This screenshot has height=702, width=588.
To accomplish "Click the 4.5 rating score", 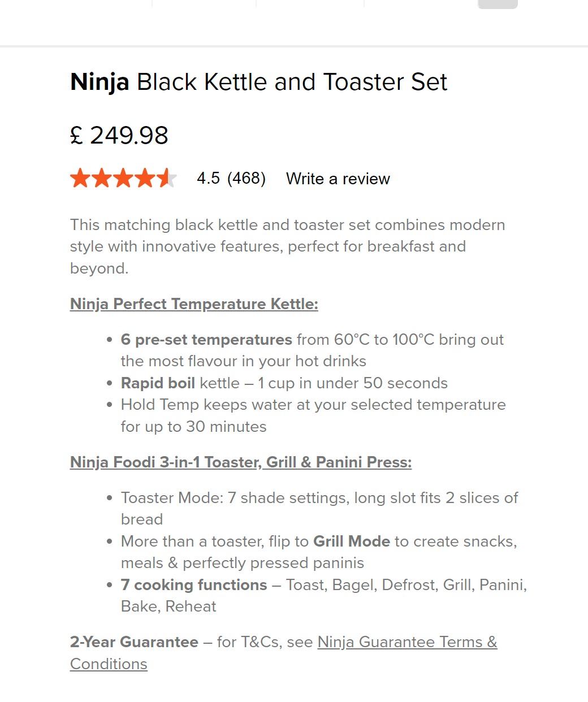I will (x=208, y=179).
